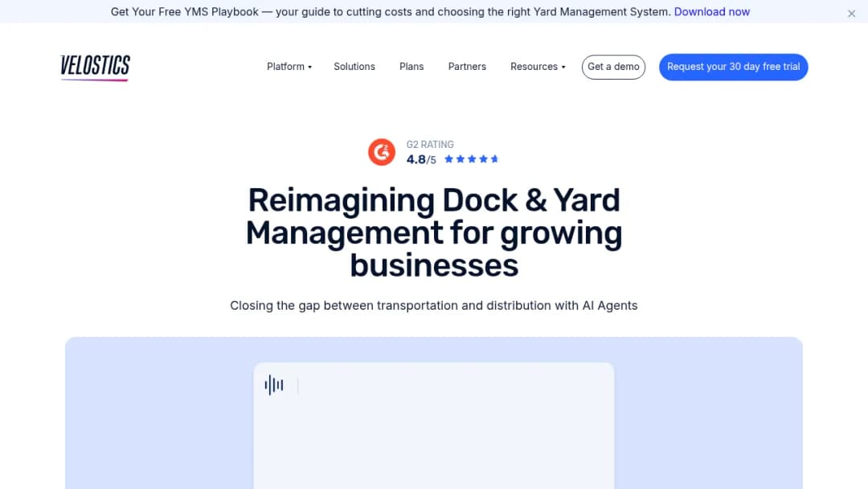
Task: Click the Reimagining Dock & Yard Management headline
Action: [x=434, y=232]
